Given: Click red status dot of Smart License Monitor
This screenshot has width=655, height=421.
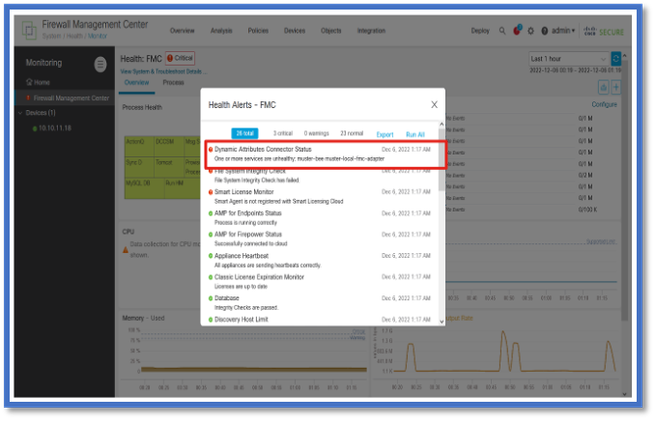Looking at the screenshot, I should click(x=211, y=192).
